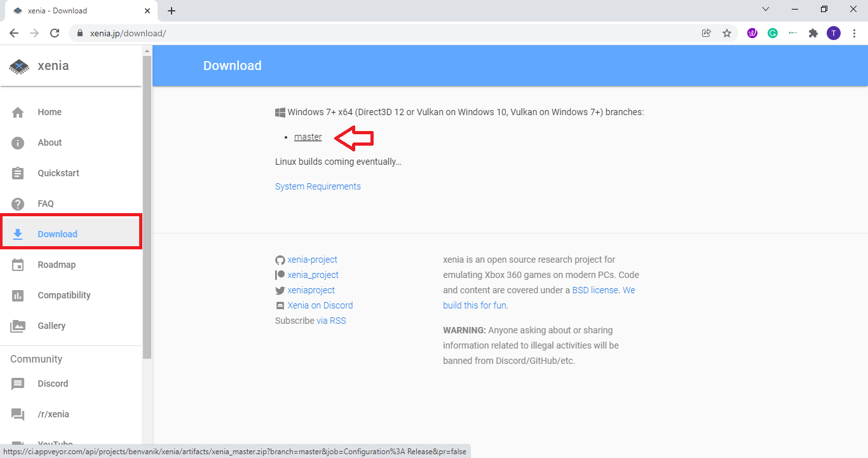Click the Windows logo icon before Windows 7+
868x458 pixels.
pyautogui.click(x=280, y=112)
